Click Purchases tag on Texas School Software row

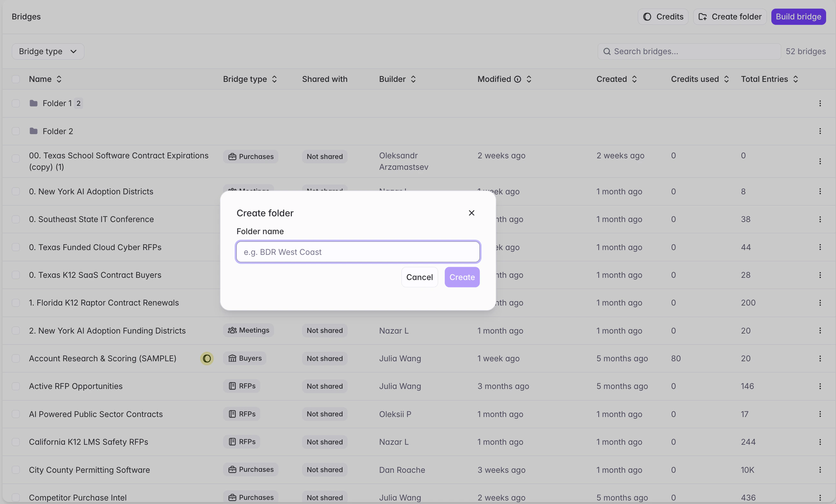point(250,156)
